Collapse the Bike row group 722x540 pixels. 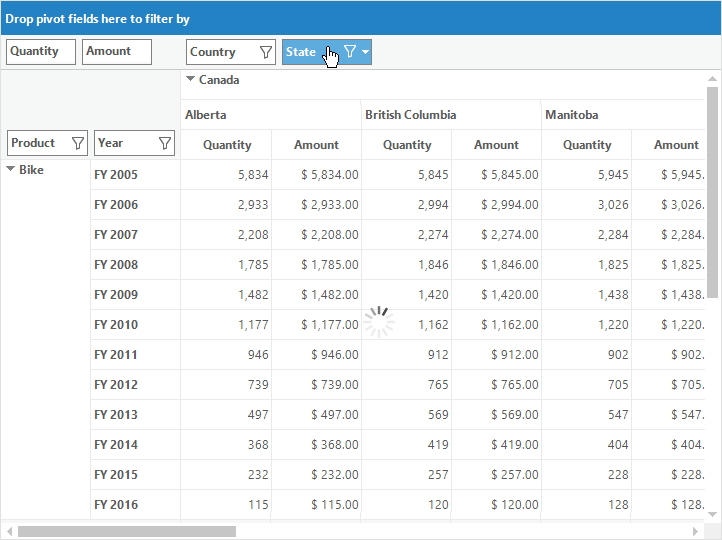coord(11,169)
